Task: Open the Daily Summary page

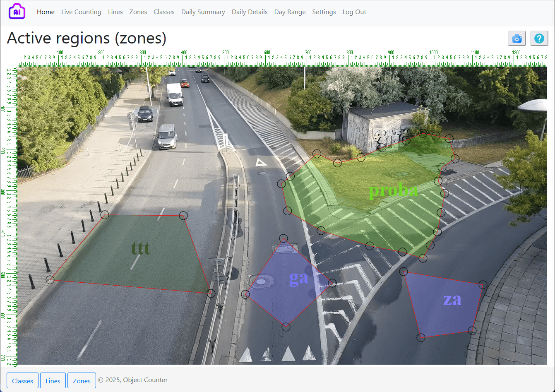Action: pyautogui.click(x=203, y=12)
